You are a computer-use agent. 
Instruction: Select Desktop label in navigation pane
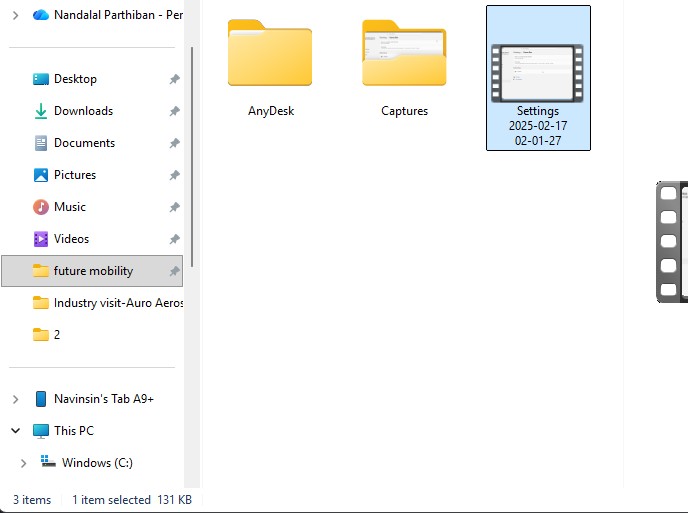click(75, 79)
